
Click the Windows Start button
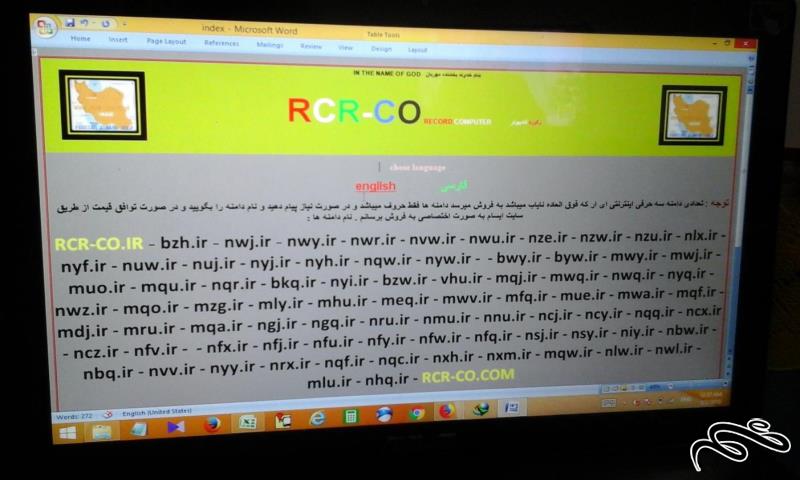tap(68, 432)
